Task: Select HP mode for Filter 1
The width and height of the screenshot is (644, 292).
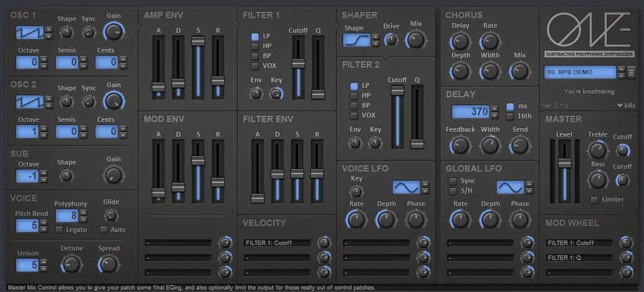Action: (255, 46)
